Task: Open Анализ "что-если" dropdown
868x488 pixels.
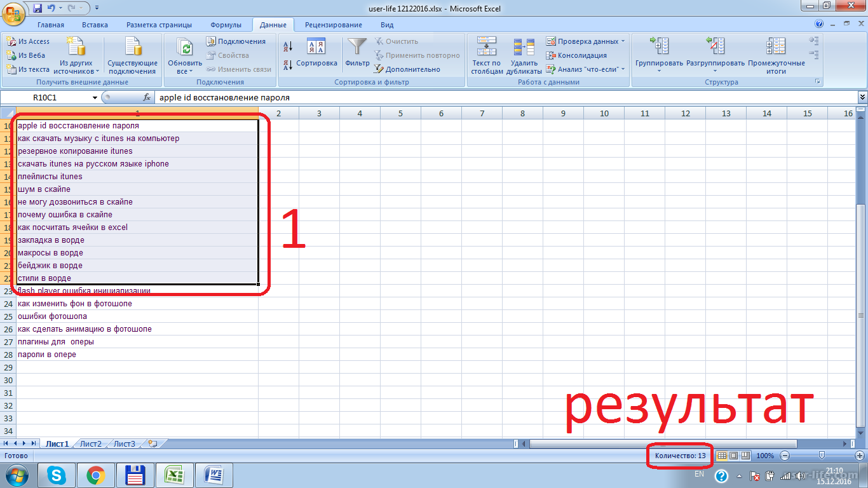Action: (x=585, y=69)
